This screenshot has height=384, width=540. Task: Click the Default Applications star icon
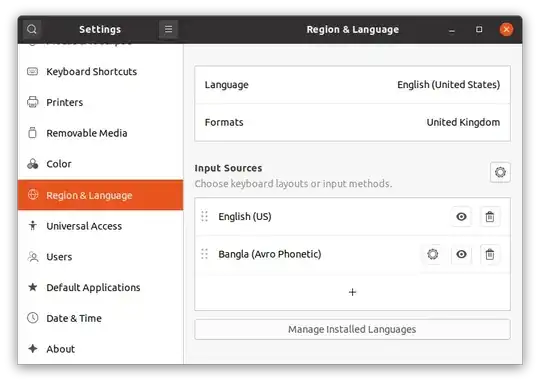pos(33,287)
